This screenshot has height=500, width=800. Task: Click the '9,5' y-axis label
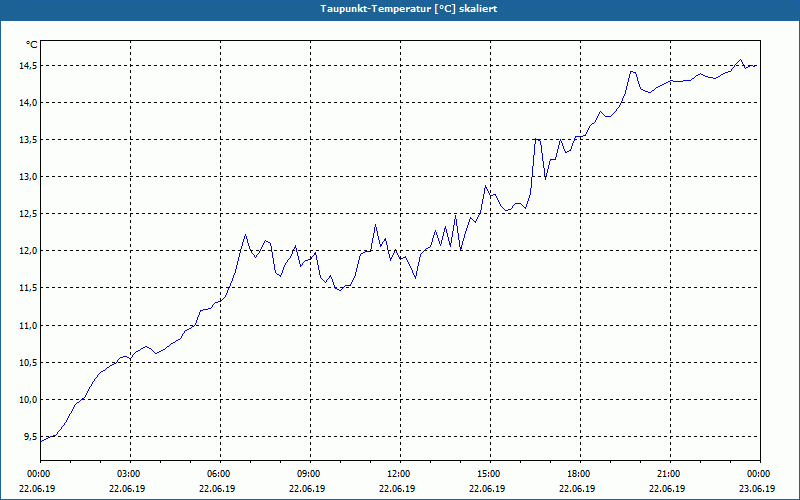[x=31, y=437]
